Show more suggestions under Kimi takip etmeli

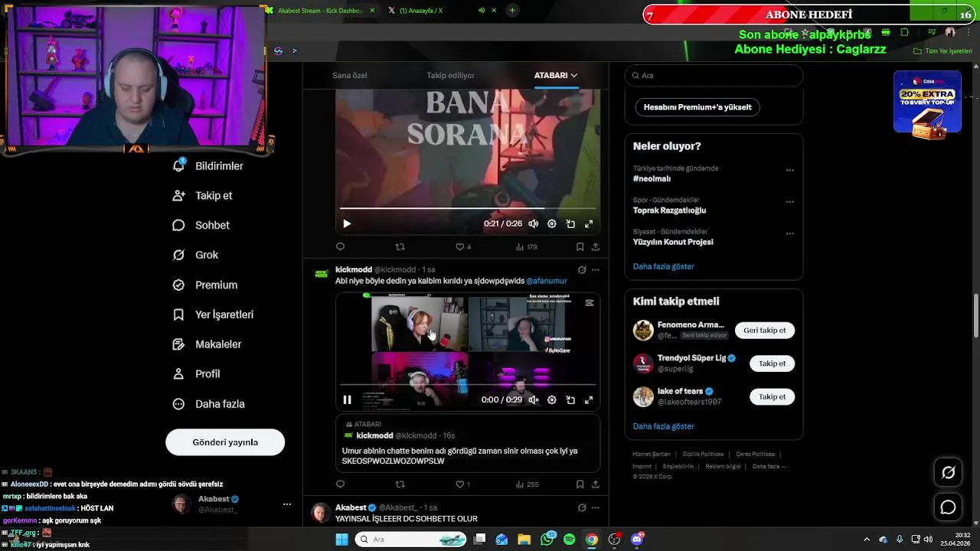tap(663, 426)
